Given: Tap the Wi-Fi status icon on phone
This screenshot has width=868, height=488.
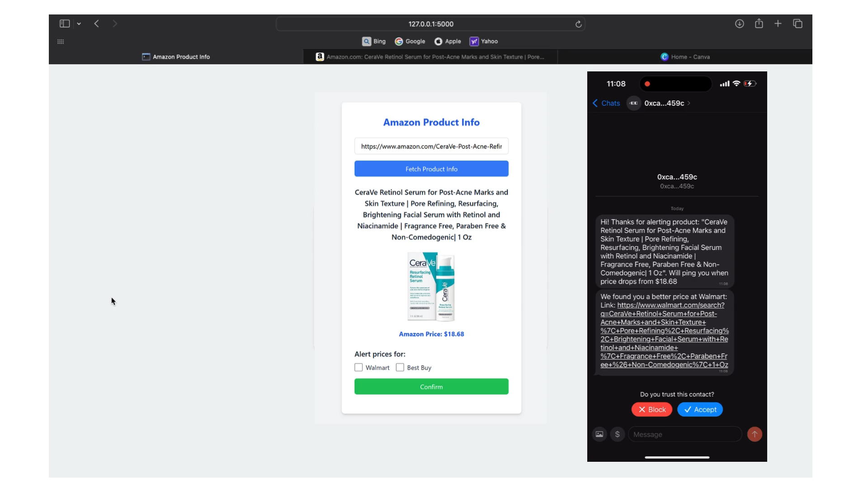Looking at the screenshot, I should tap(736, 84).
